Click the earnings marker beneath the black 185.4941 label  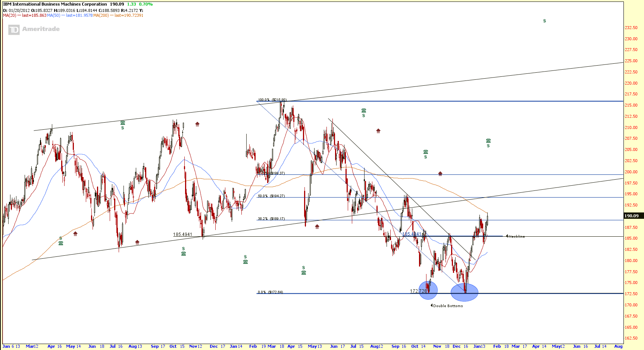coord(184,251)
